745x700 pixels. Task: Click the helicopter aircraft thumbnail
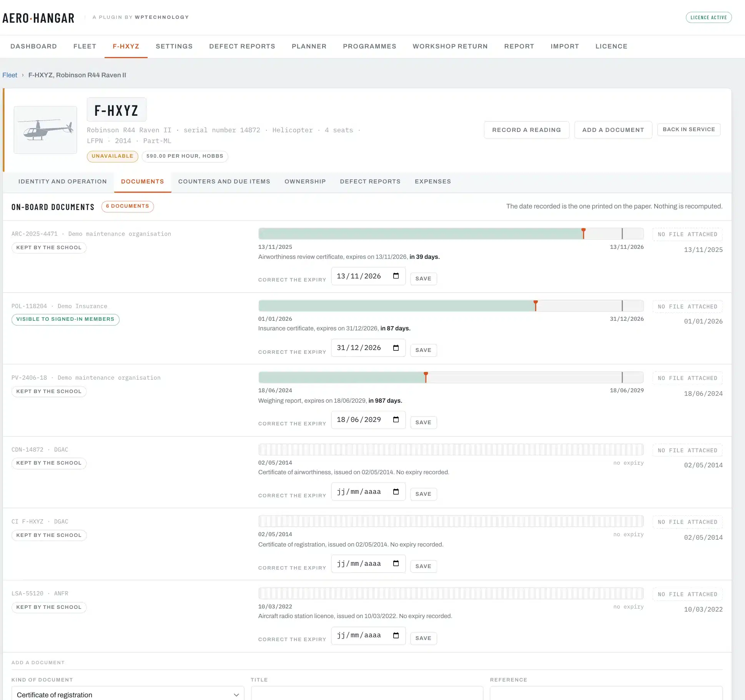pos(45,130)
